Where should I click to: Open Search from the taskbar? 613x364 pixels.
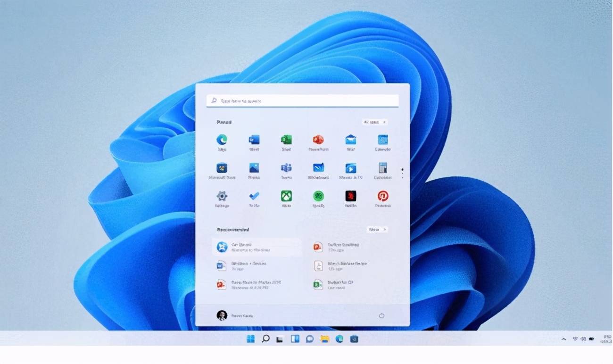click(265, 339)
